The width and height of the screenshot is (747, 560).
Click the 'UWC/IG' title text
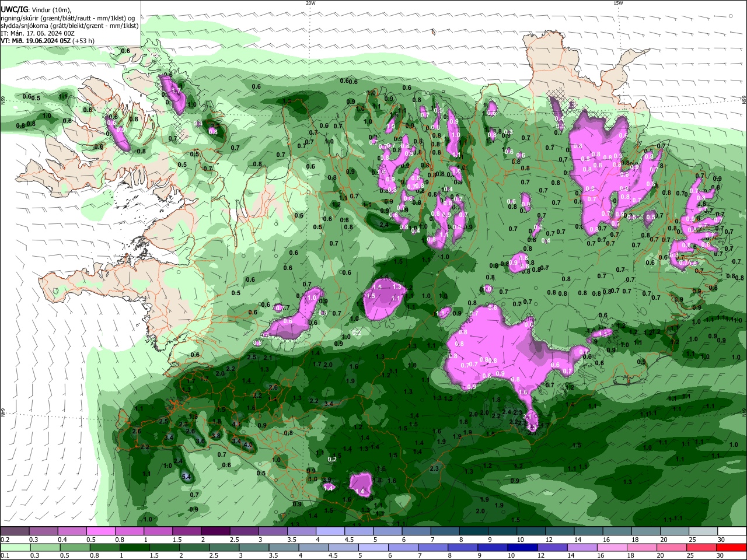(x=13, y=9)
